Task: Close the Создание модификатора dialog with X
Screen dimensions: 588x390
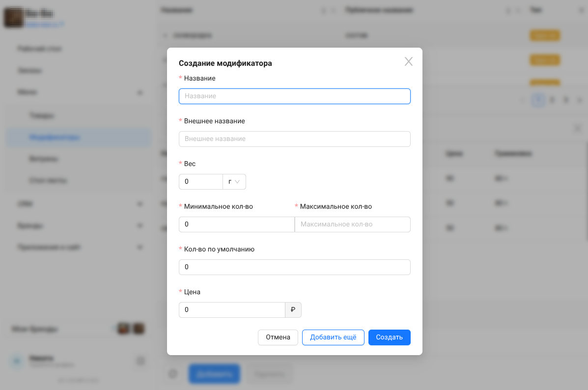Action: 408,61
